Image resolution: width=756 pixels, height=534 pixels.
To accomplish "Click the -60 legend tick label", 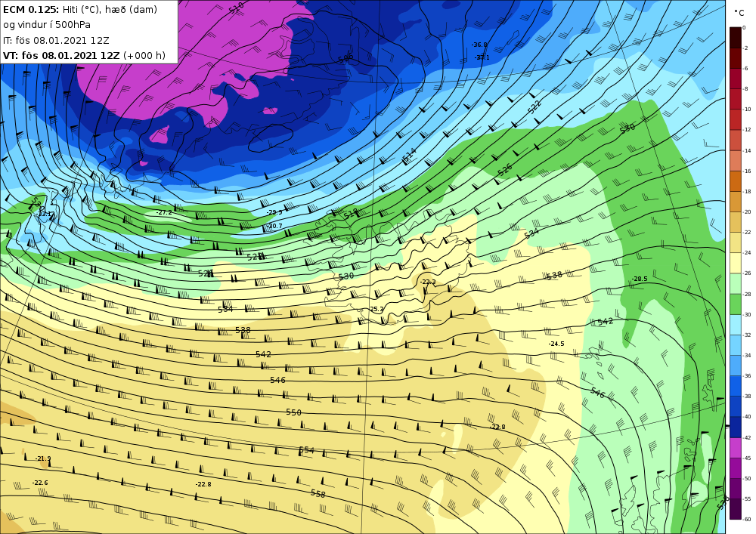I will pos(746,519).
